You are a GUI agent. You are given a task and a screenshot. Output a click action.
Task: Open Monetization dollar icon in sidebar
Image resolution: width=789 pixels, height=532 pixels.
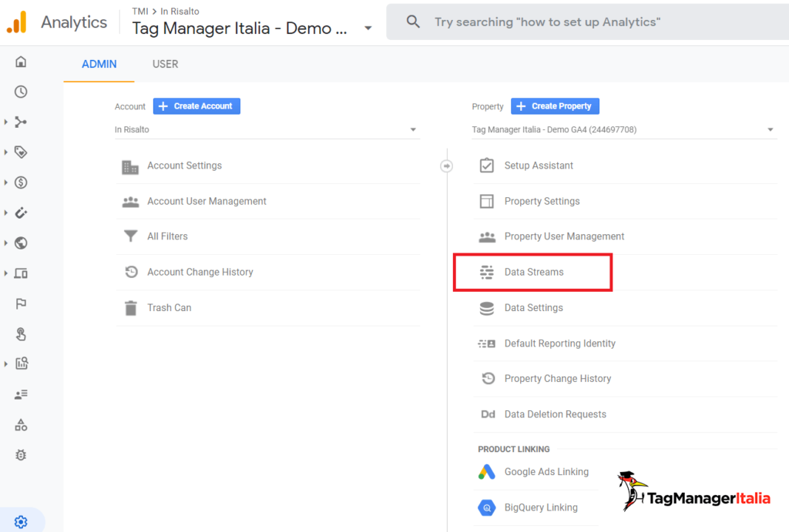pos(21,182)
